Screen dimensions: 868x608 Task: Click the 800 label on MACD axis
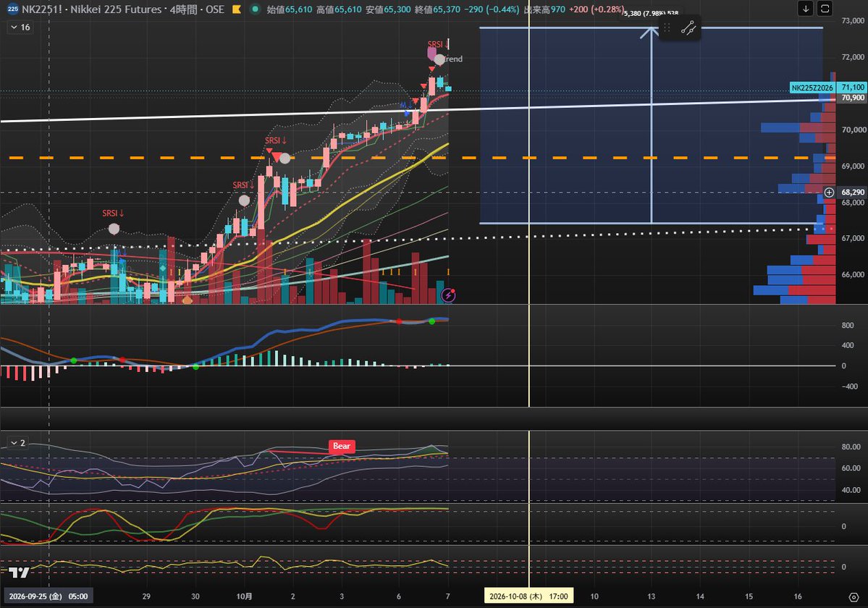(x=848, y=325)
